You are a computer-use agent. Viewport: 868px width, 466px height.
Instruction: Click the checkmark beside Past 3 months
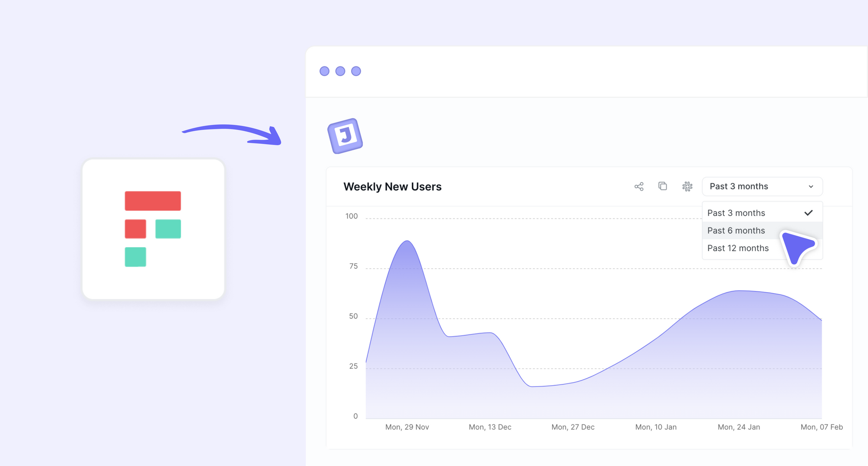(x=809, y=213)
